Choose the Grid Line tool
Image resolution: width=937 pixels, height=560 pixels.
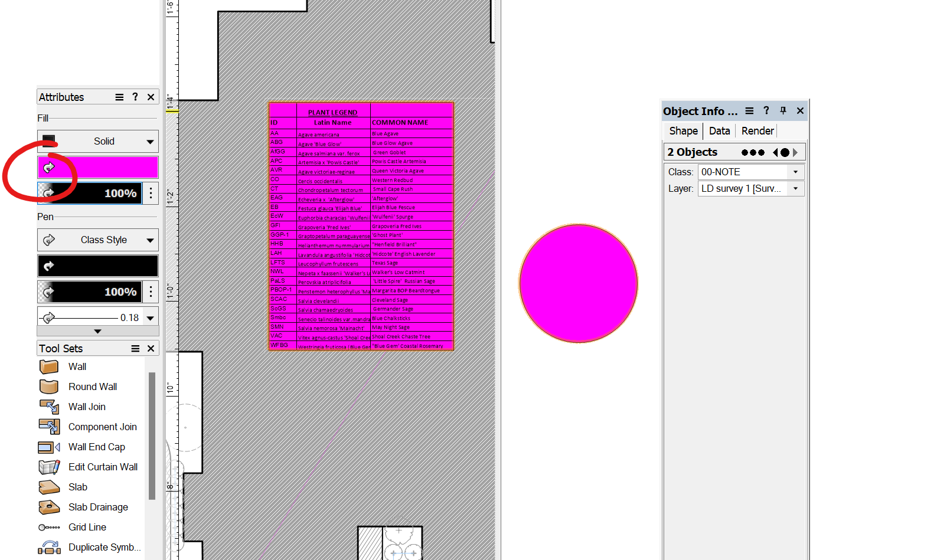pos(87,527)
